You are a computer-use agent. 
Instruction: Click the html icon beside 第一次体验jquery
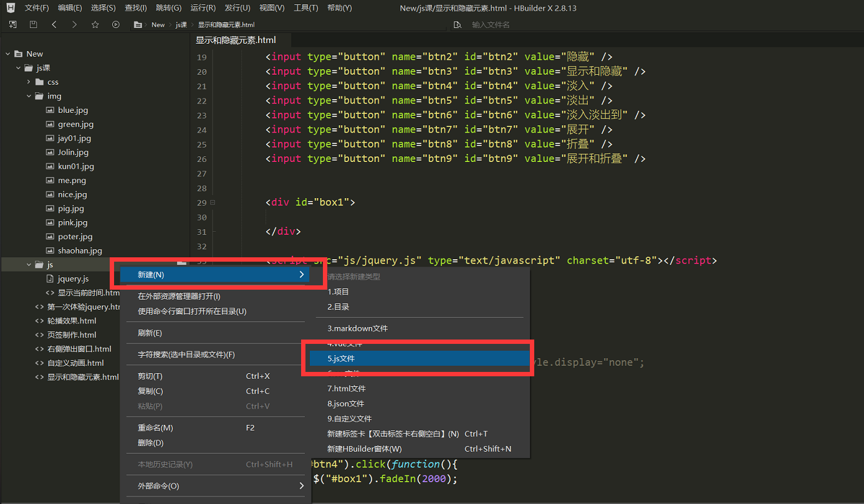pyautogui.click(x=39, y=307)
